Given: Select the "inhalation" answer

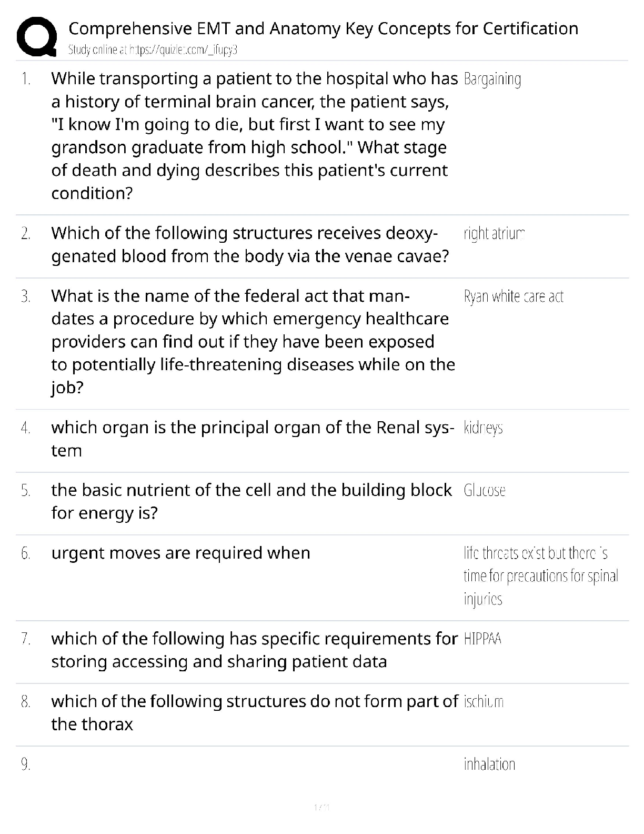Looking at the screenshot, I should point(489,764).
